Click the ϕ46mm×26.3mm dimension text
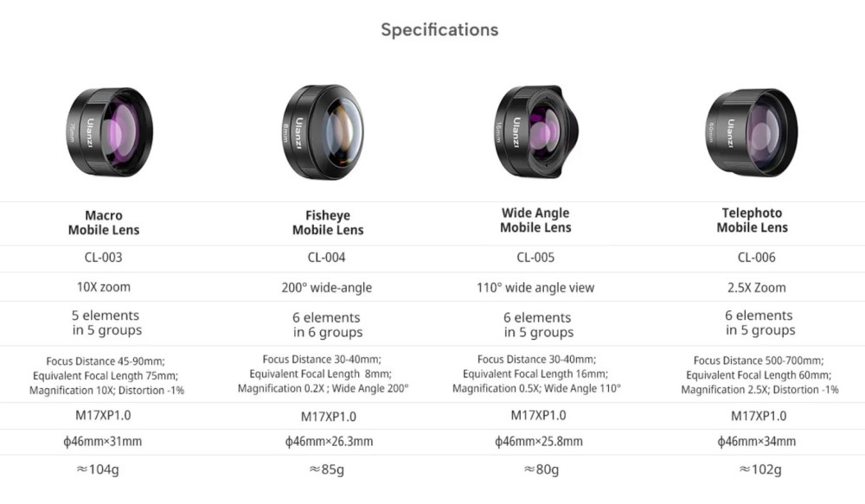 329,442
